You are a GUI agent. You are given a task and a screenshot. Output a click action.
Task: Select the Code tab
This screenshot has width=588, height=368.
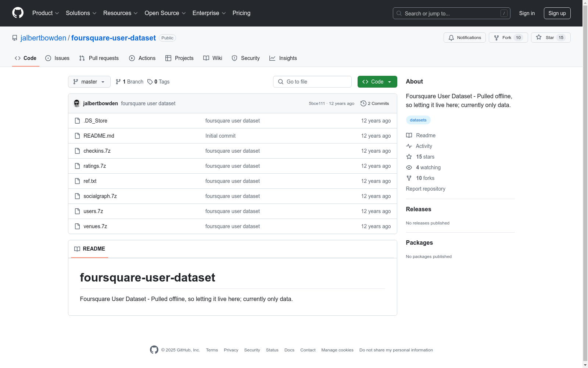tap(26, 58)
